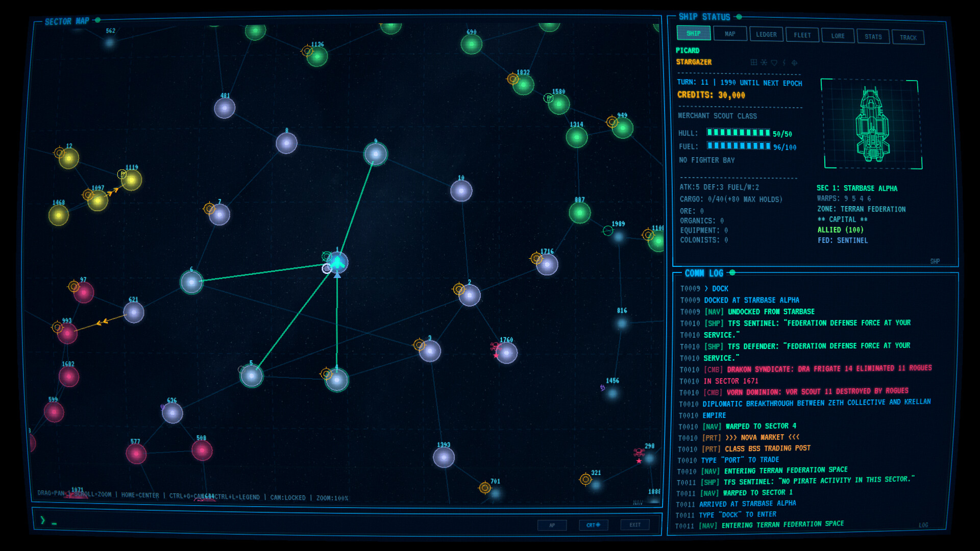This screenshot has height=551, width=980.
Task: Select green sector 887 node
Action: pos(580,213)
